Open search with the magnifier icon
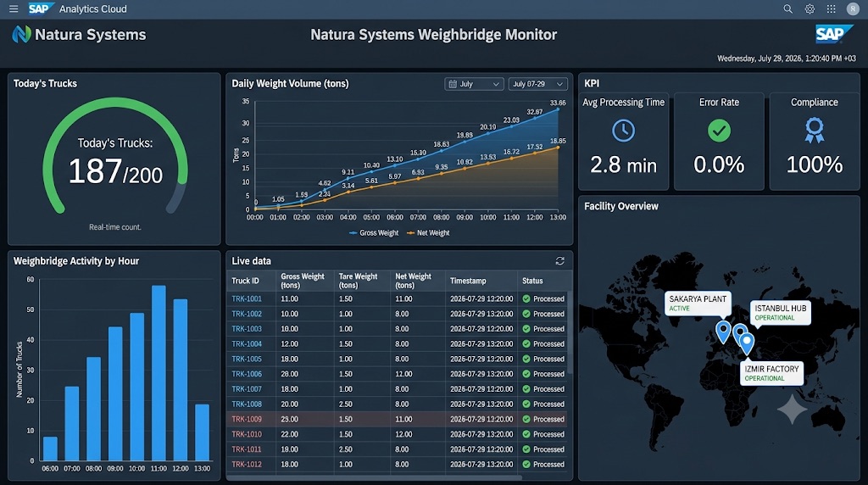The width and height of the screenshot is (868, 485). pyautogui.click(x=787, y=8)
